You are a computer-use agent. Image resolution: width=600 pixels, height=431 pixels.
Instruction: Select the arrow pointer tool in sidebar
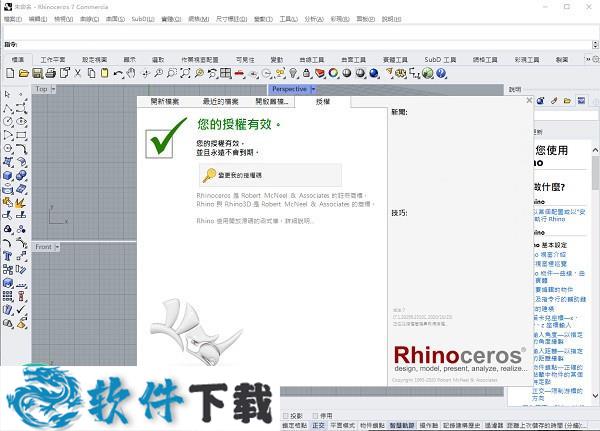(7, 94)
